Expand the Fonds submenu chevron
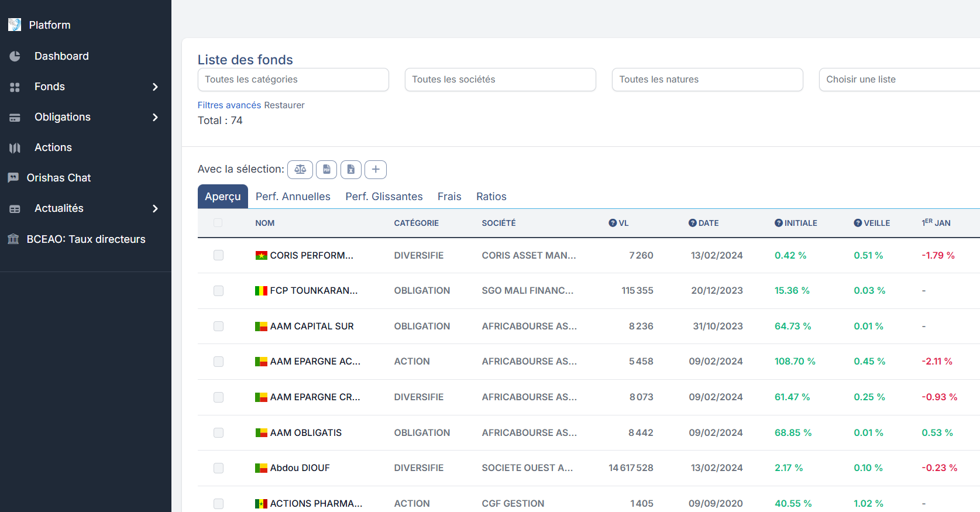 155,87
